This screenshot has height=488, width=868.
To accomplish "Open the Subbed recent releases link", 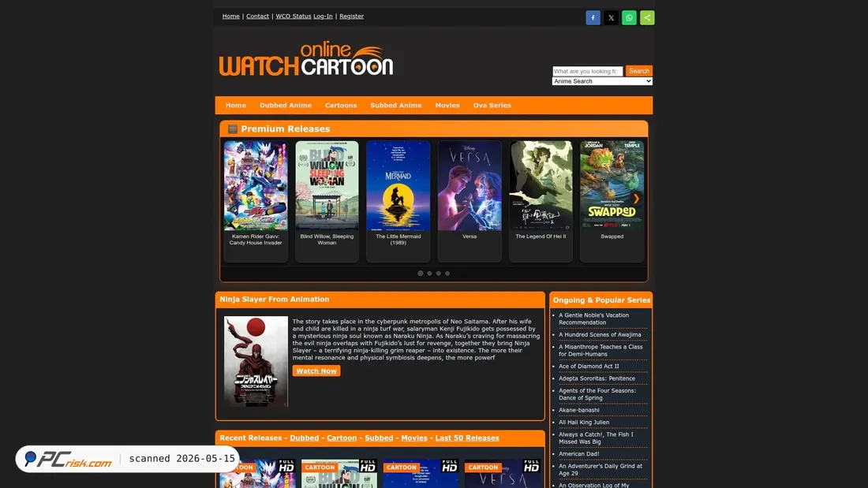I will [379, 438].
